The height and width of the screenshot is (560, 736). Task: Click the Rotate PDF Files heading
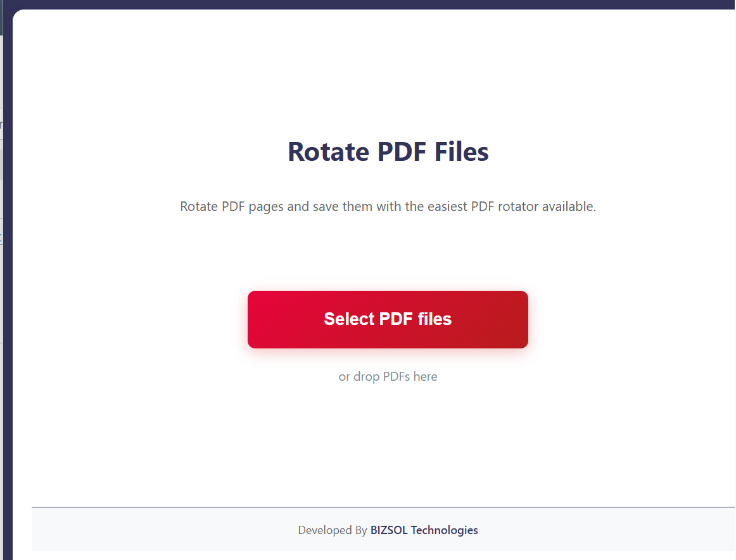point(388,152)
